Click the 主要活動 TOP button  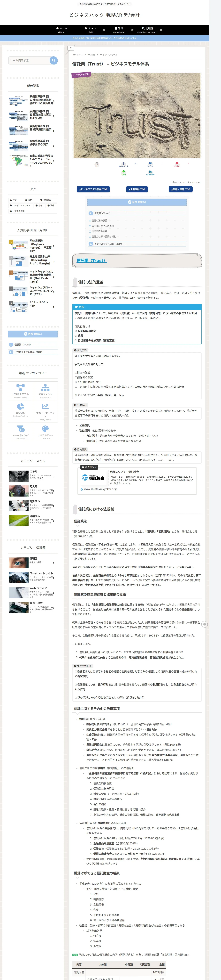click(137, 189)
